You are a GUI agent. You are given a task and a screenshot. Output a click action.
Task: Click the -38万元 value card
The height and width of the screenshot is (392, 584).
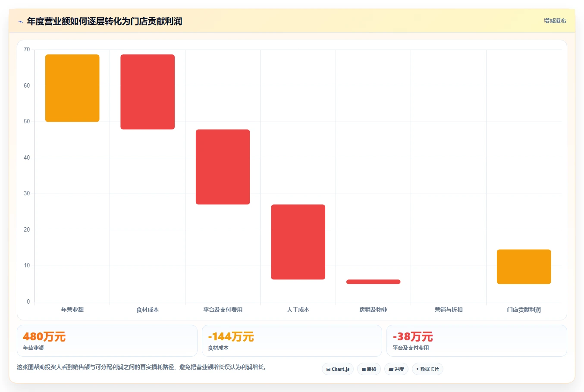click(x=477, y=341)
